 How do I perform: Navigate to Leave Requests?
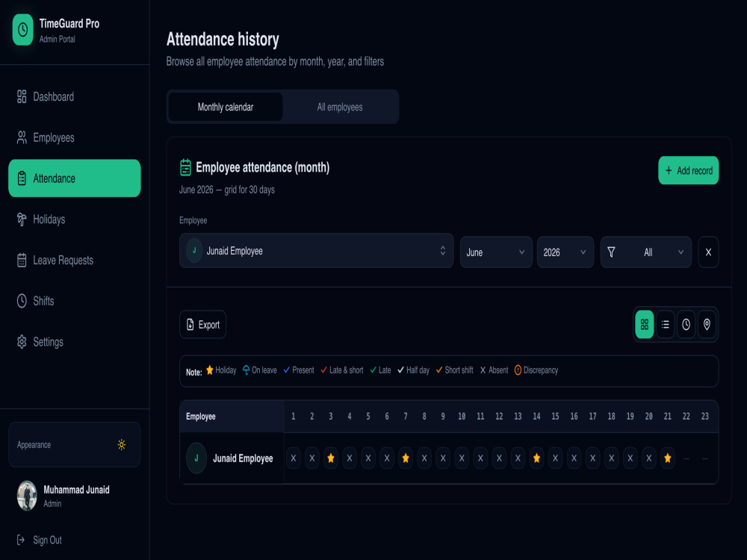point(74,260)
